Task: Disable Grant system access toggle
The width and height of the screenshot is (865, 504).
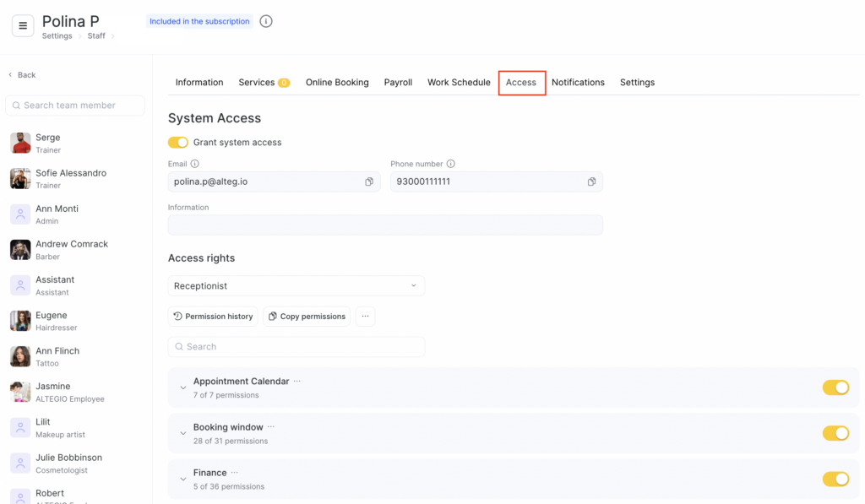Action: click(178, 143)
